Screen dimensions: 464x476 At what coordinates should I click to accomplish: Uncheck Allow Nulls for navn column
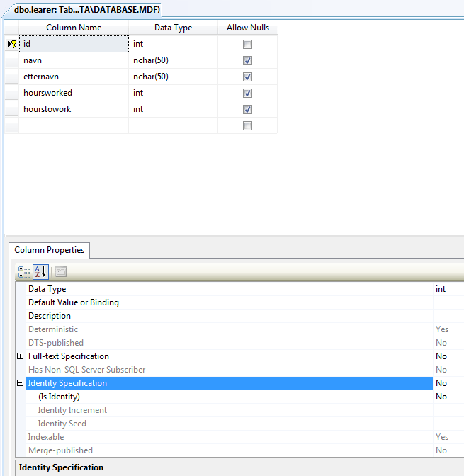coord(247,60)
